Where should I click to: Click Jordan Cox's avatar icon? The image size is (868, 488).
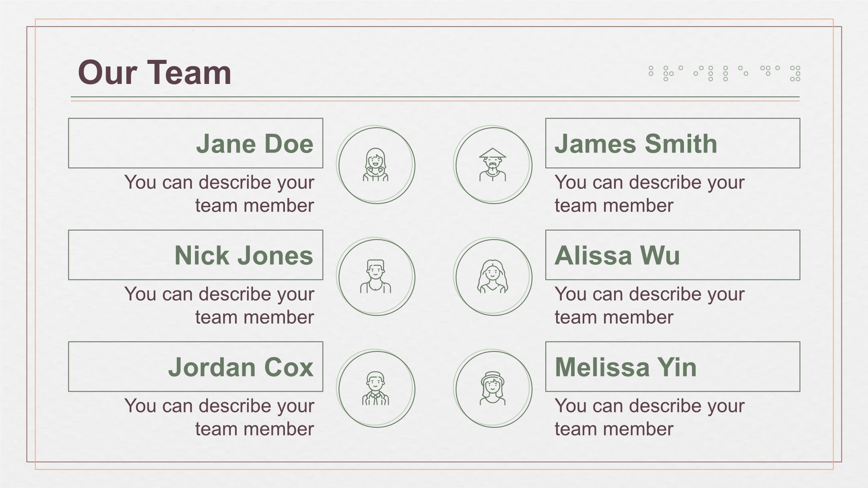[375, 388]
